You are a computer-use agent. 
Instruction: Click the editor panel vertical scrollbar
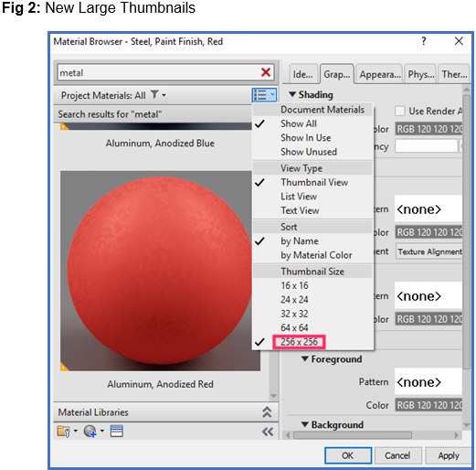click(466, 232)
